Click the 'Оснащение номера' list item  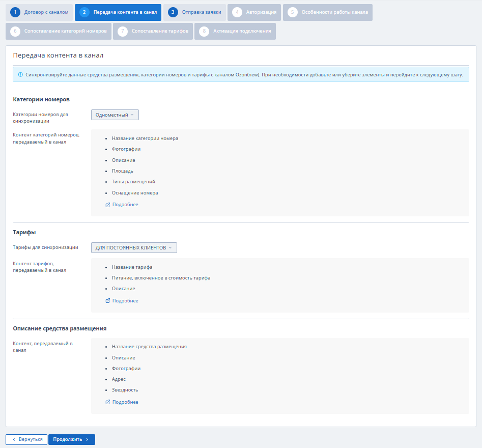[135, 193]
